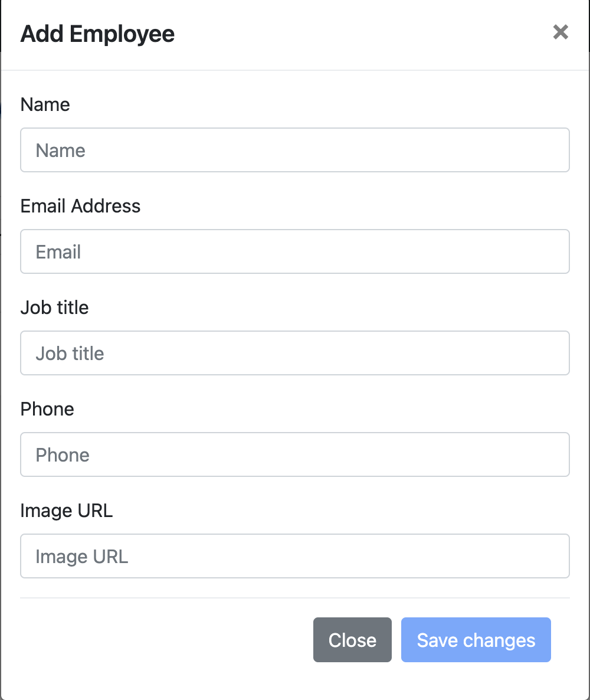Screen dimensions: 590x700
Task: Click the Close button at the bottom
Action: point(352,640)
